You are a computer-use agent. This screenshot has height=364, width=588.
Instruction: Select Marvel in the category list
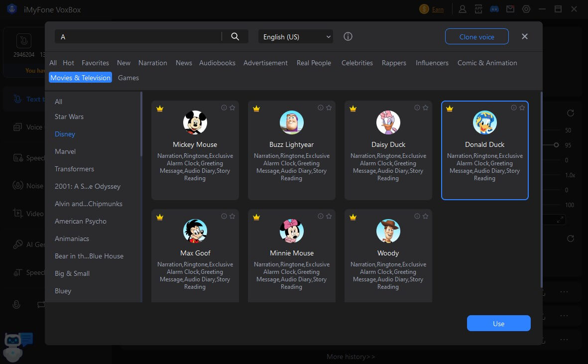point(65,151)
